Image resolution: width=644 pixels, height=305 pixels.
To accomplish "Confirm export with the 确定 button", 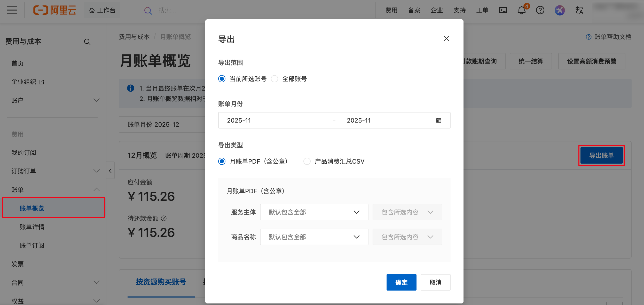I will click(x=401, y=282).
